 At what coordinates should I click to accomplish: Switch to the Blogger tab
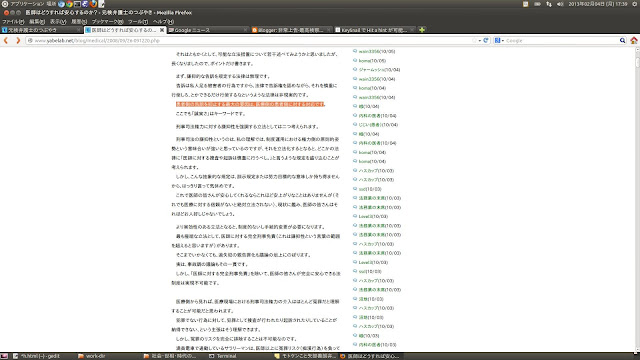291,30
